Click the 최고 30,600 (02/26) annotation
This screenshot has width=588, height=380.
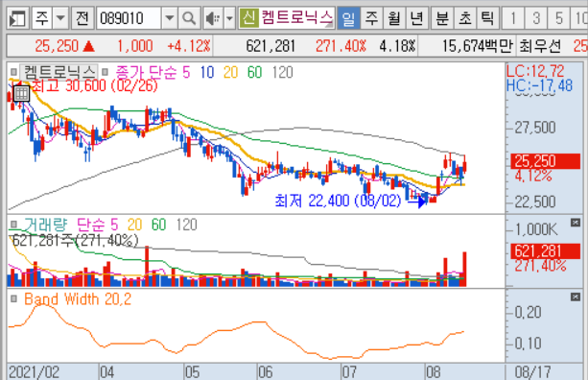pos(95,86)
